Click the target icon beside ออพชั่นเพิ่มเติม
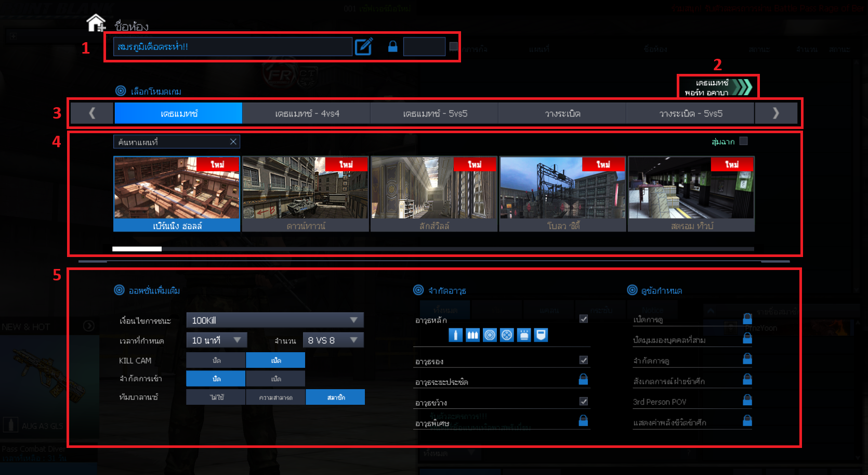 119,290
